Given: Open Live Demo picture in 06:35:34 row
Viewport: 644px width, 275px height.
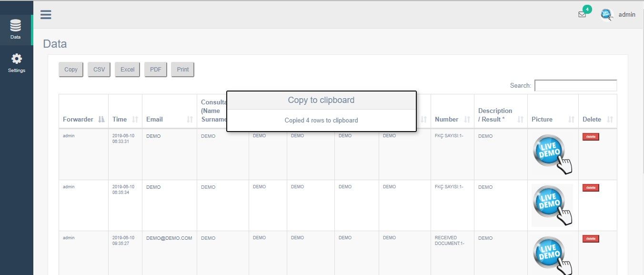Looking at the screenshot, I should pyautogui.click(x=553, y=205).
